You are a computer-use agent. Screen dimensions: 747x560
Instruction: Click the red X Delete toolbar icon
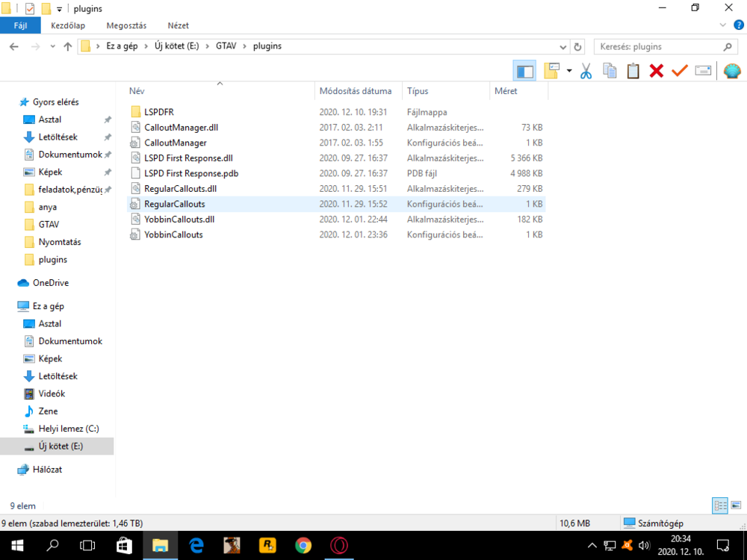(657, 71)
